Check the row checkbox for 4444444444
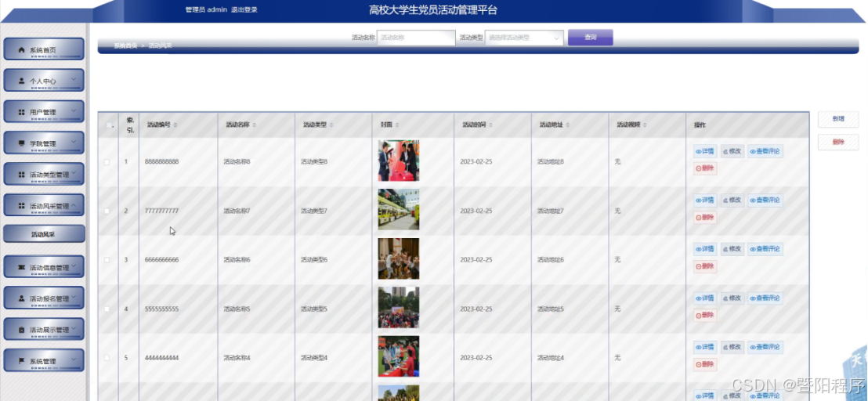The height and width of the screenshot is (401, 868). pos(107,358)
